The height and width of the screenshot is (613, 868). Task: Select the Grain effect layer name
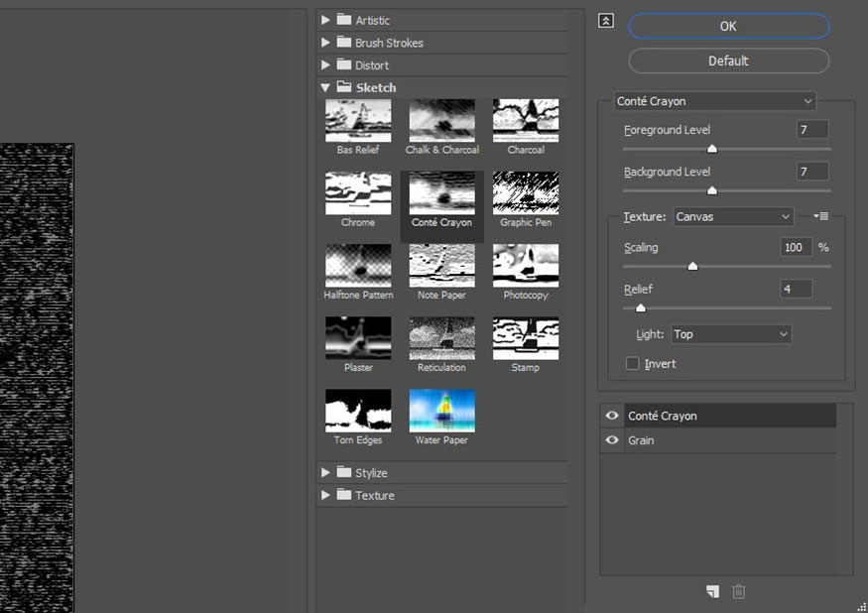click(641, 440)
